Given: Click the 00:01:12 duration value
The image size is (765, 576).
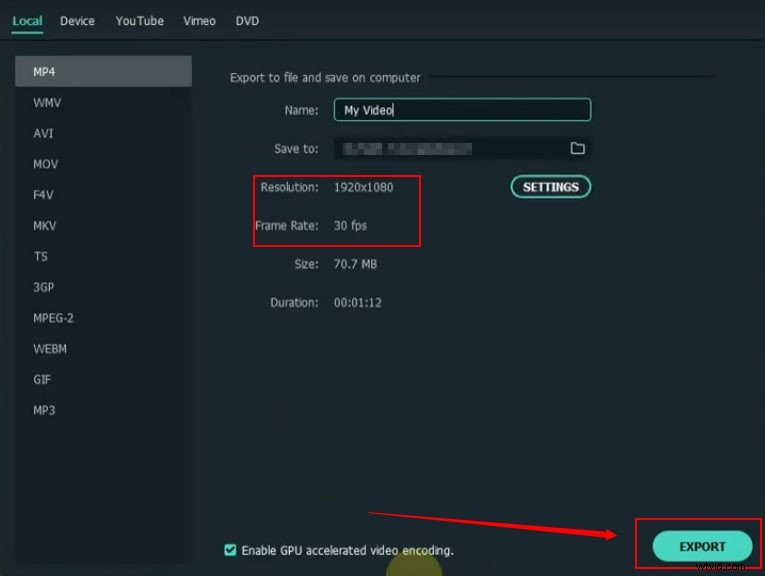Looking at the screenshot, I should [358, 302].
